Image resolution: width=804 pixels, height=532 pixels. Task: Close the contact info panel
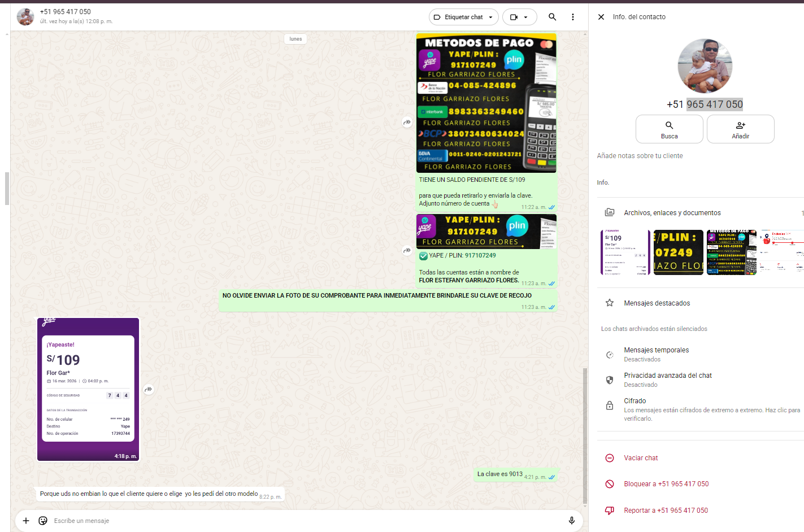(x=601, y=17)
